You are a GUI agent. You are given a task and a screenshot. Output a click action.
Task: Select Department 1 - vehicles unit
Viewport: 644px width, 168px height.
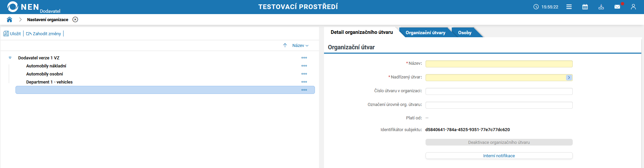(49, 82)
